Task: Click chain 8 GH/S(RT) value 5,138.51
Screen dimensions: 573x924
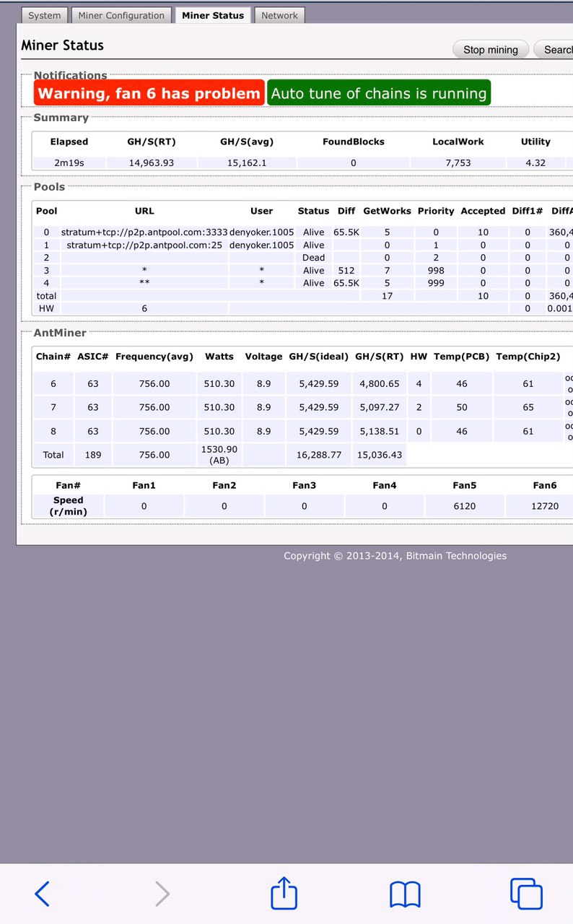Action: coord(380,432)
